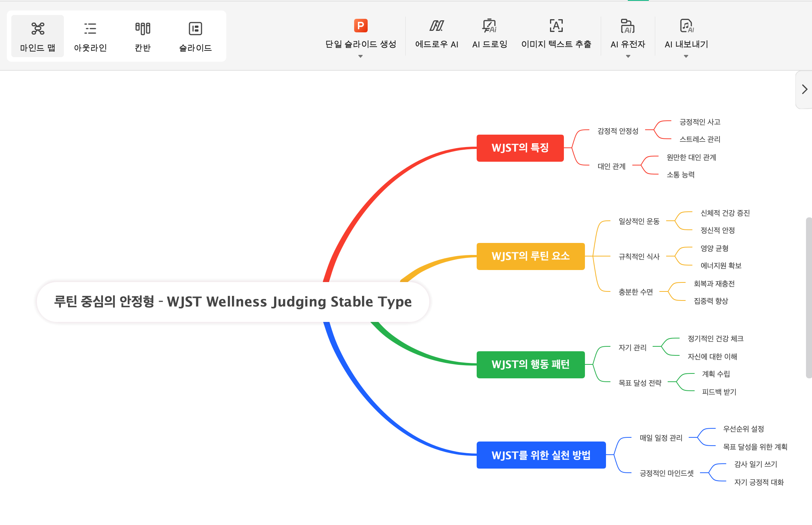Select the 소통 능력 leaf

tap(681, 174)
